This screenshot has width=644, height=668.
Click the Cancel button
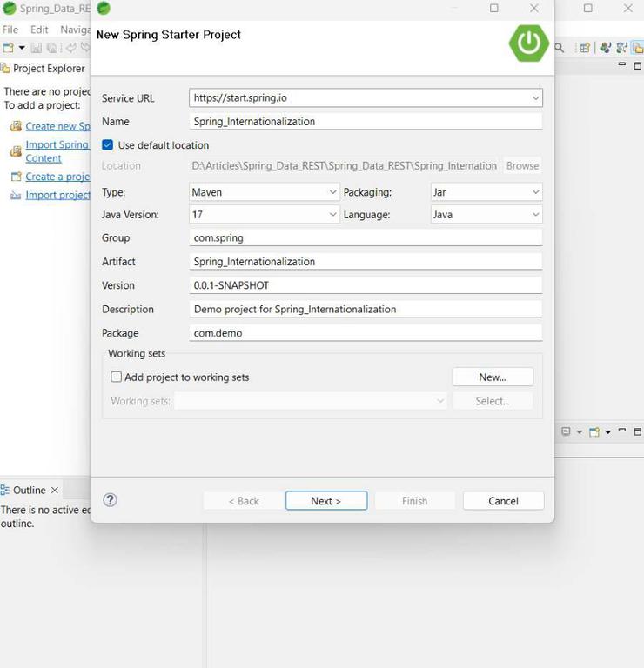503,501
